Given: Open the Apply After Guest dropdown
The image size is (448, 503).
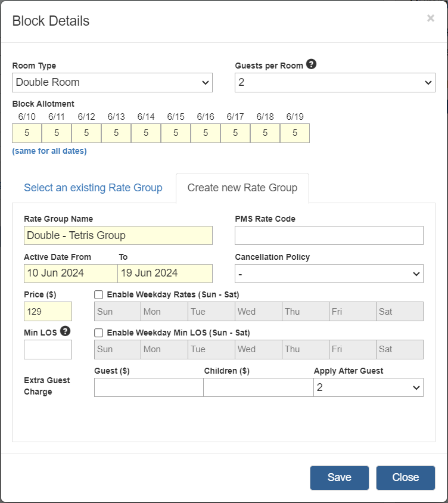Looking at the screenshot, I should (x=369, y=387).
